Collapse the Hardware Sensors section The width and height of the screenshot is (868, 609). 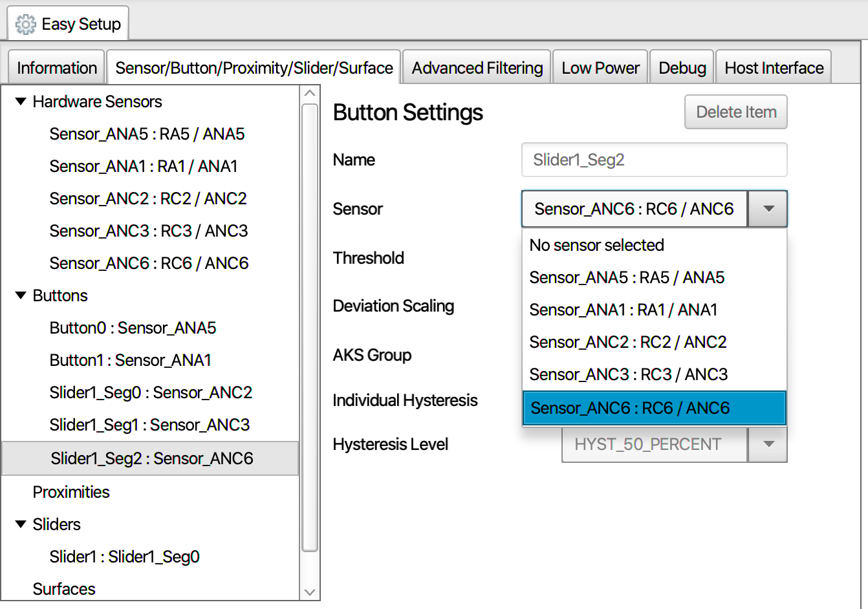tap(20, 101)
